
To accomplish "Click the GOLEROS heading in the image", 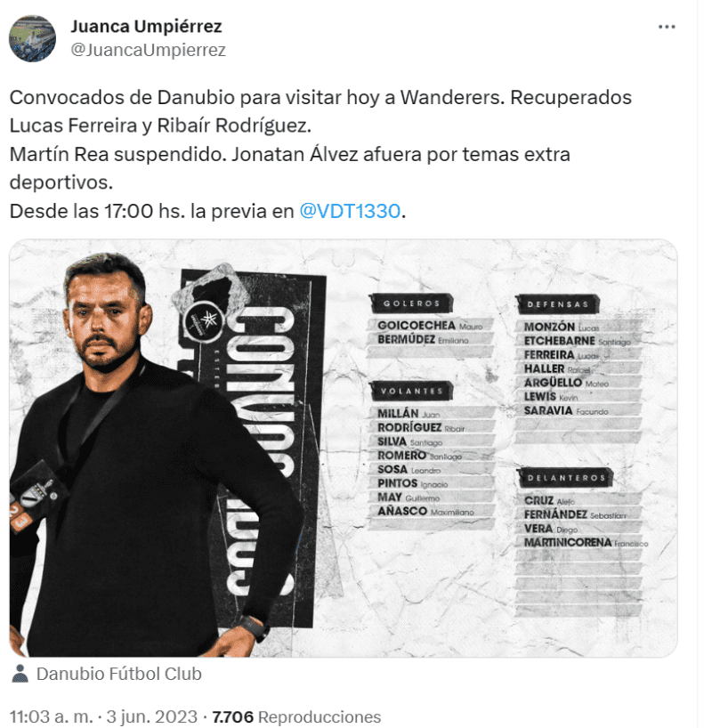I will (411, 303).
